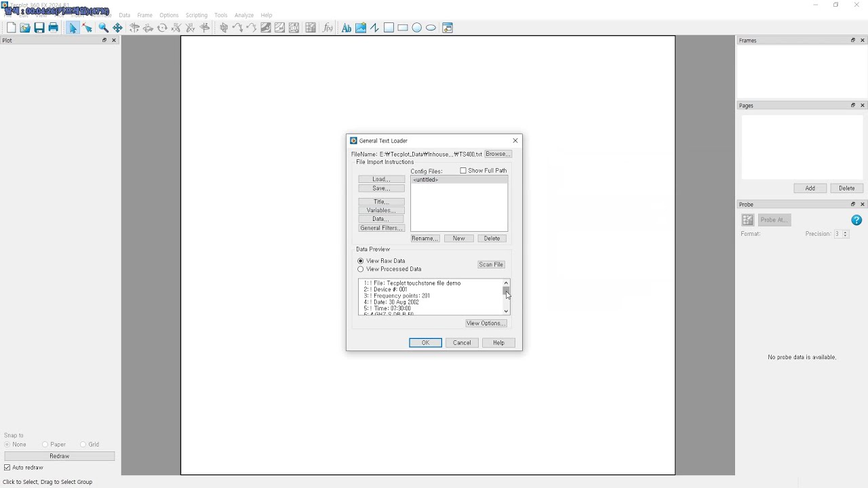
Task: Select the Circle shape tool
Action: (417, 28)
